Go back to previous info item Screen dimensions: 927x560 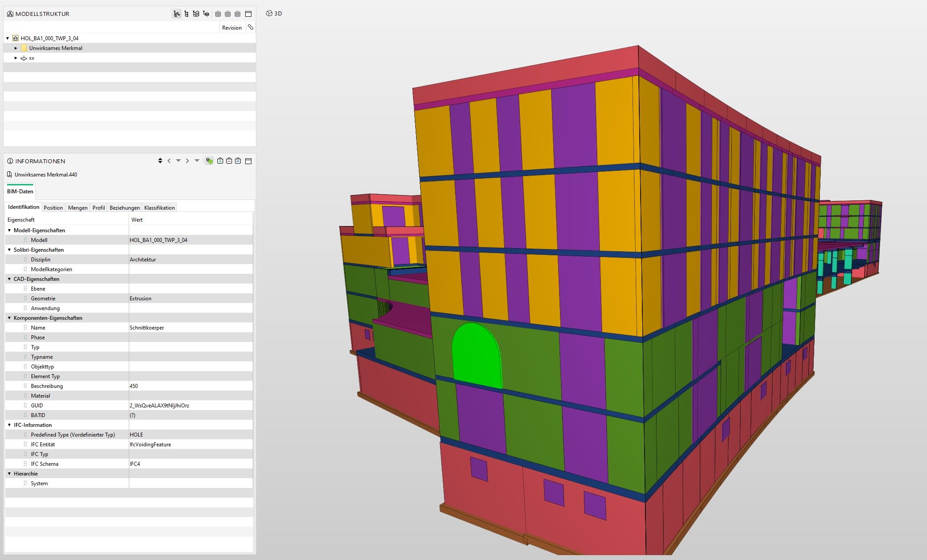(x=169, y=161)
